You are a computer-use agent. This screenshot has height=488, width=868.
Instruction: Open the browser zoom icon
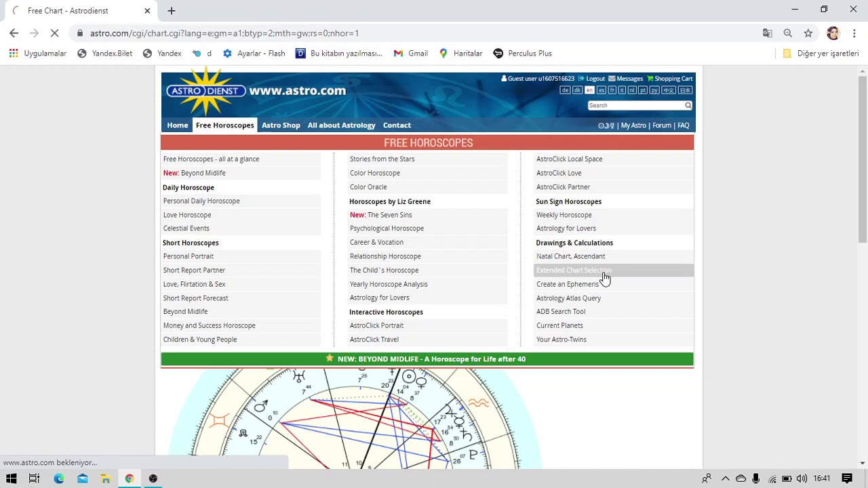pyautogui.click(x=787, y=33)
